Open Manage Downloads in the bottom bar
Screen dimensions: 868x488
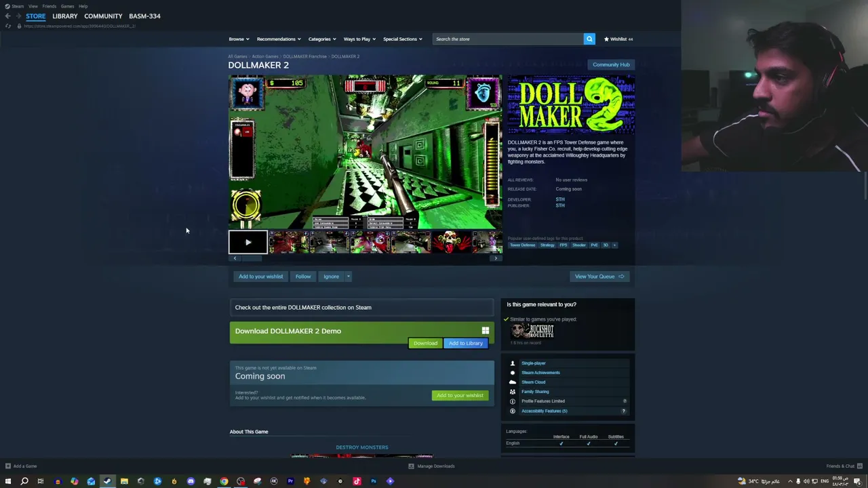click(431, 466)
